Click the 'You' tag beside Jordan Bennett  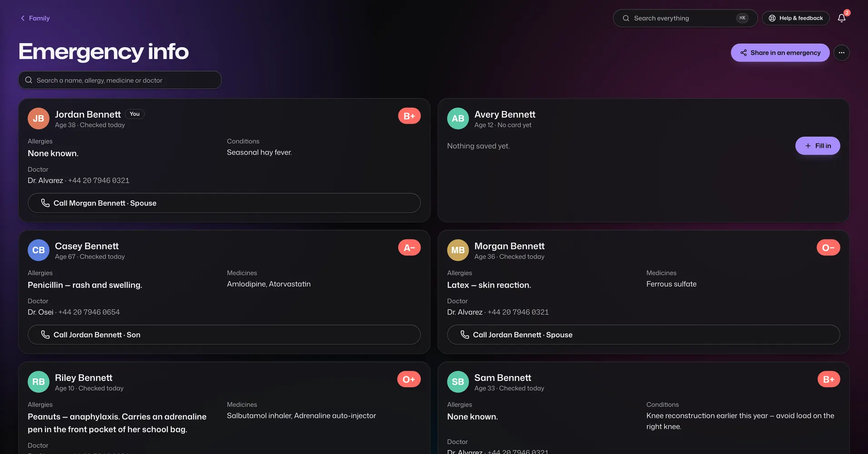[135, 114]
